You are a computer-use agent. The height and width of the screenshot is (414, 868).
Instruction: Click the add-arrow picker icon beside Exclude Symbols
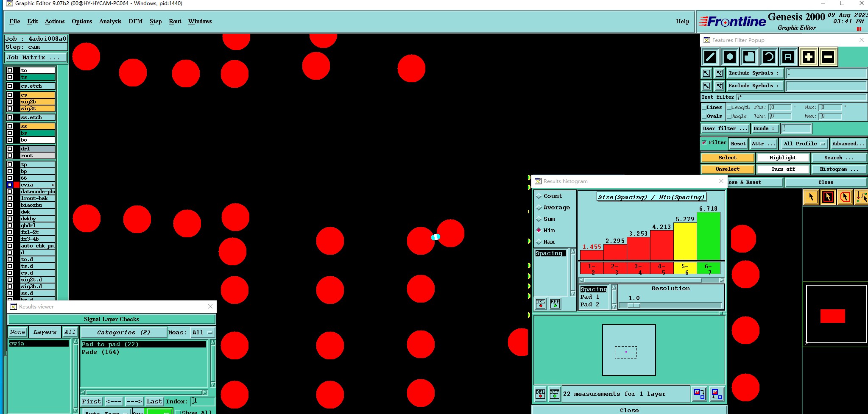(719, 86)
